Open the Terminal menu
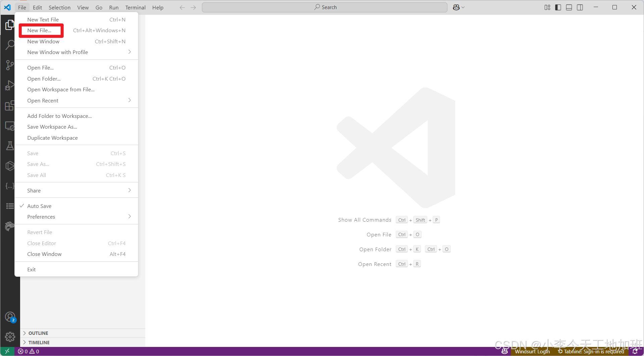 (136, 7)
